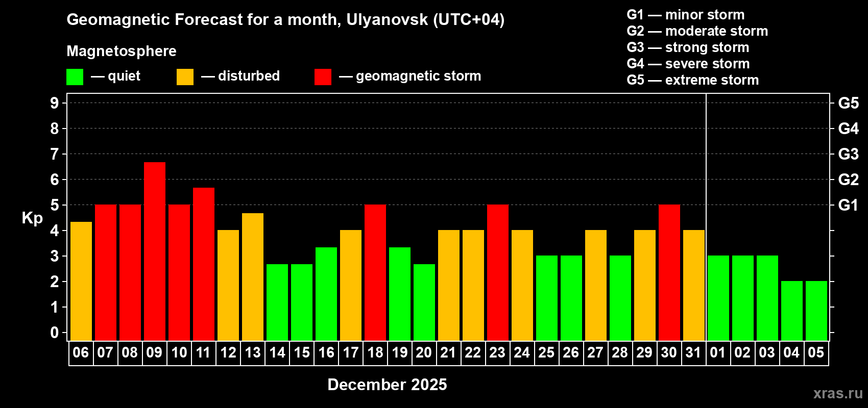Click the green bar for January 03

[x=767, y=298]
